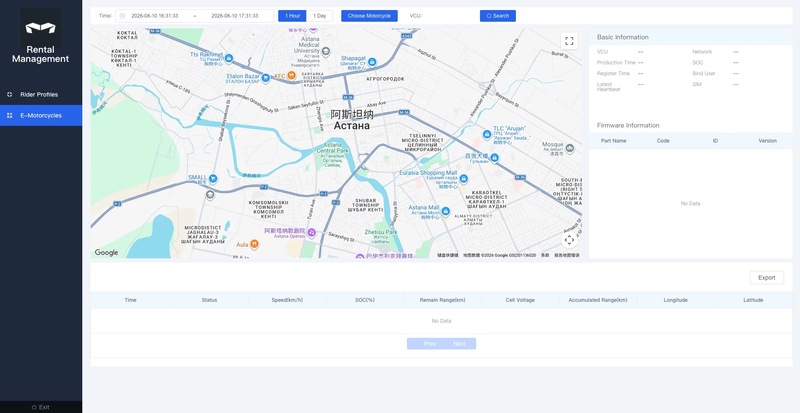
Task: Click Zhetisu Park label on map
Action: tap(381, 232)
